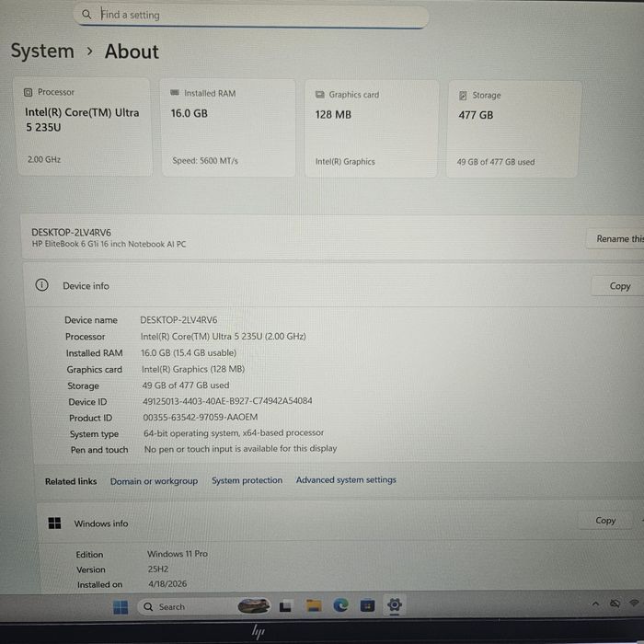Click the Settings gear taskbar icon
This screenshot has width=644, height=644.
click(395, 604)
